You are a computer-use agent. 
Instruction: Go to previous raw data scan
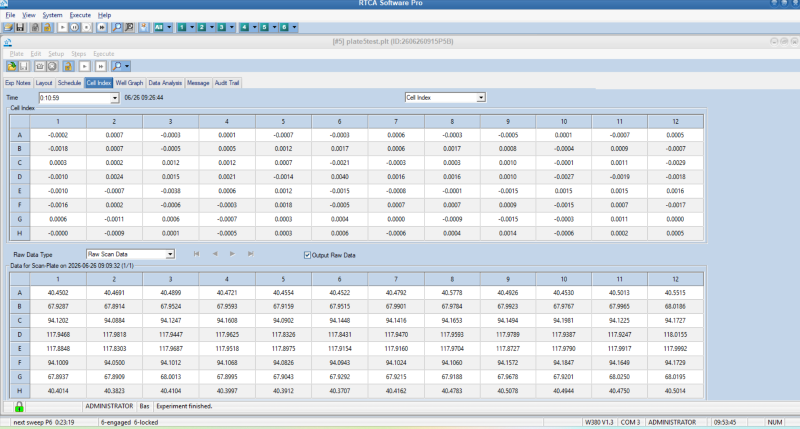coord(215,254)
